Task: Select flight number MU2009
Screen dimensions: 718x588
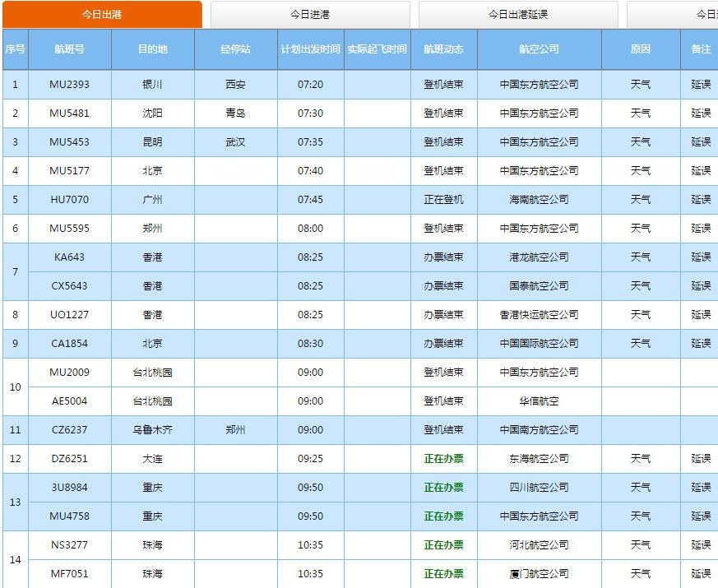Action: [70, 373]
